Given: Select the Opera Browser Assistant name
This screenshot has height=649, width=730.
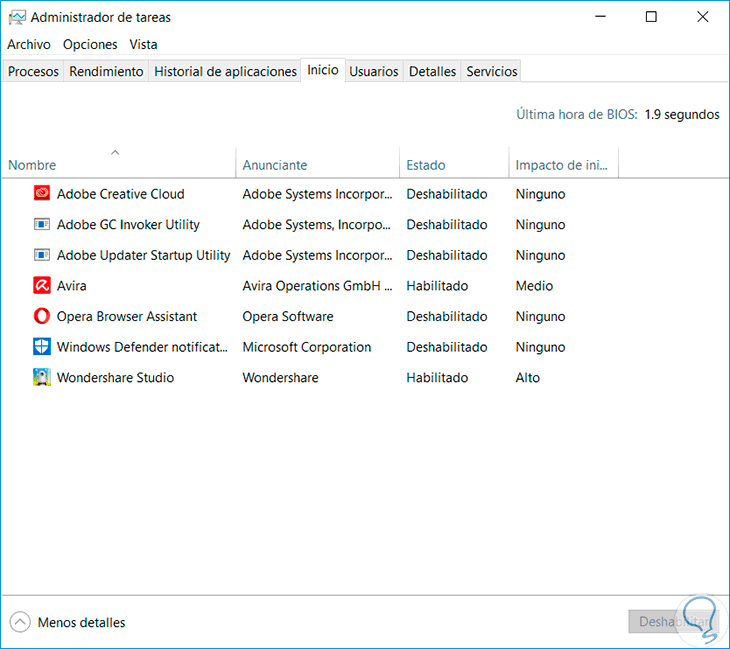Looking at the screenshot, I should [x=127, y=316].
